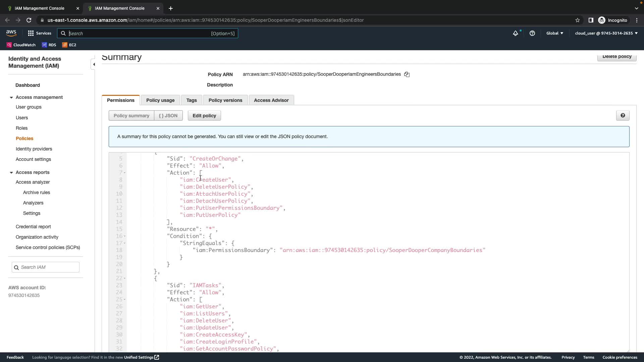Switch to Policy summary view

131,116
